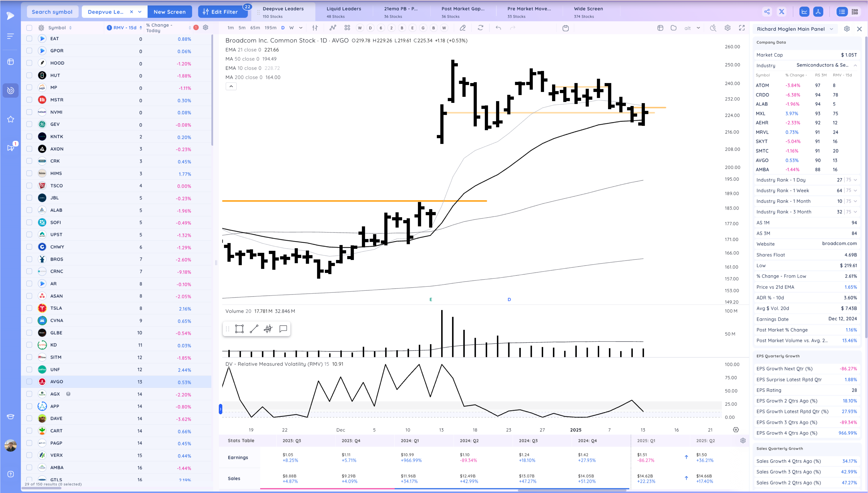The height and width of the screenshot is (493, 868).
Task: Open the screener column settings gear
Action: point(205,27)
